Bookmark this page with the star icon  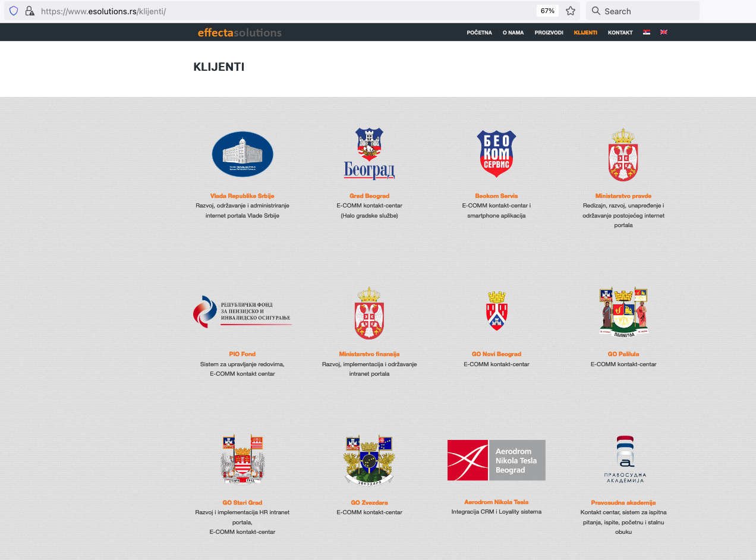click(571, 11)
